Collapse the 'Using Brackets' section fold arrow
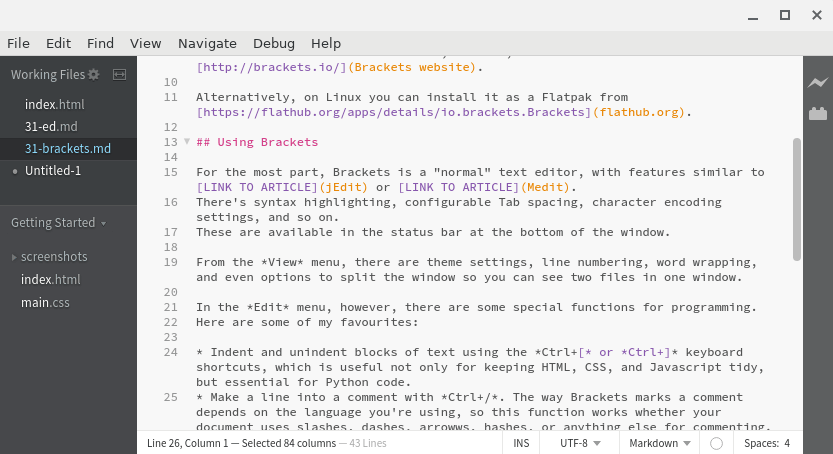 pos(186,142)
